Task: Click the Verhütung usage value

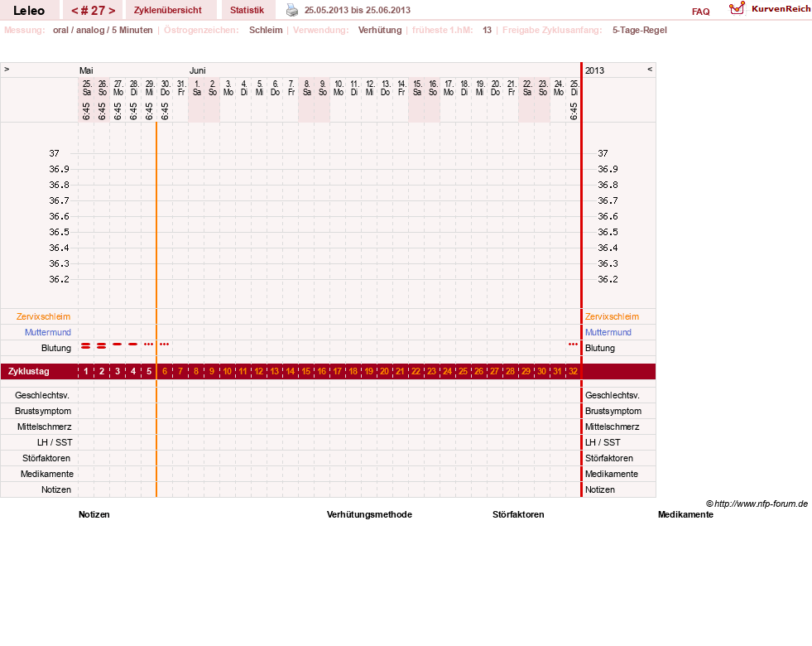Action: [380, 30]
